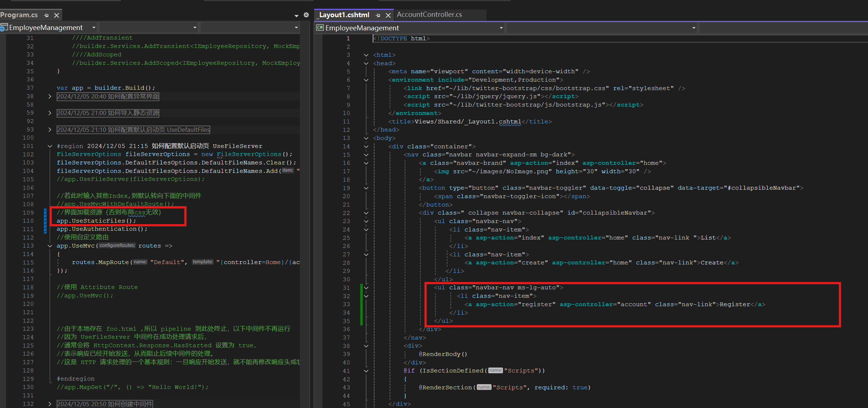Expand the collapsed region at line 59
The width and height of the screenshot is (868, 408).
(50, 113)
